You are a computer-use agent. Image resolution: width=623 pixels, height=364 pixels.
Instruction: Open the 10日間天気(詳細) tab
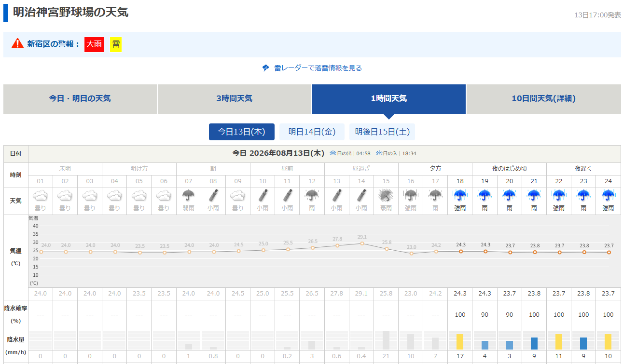[x=544, y=99]
